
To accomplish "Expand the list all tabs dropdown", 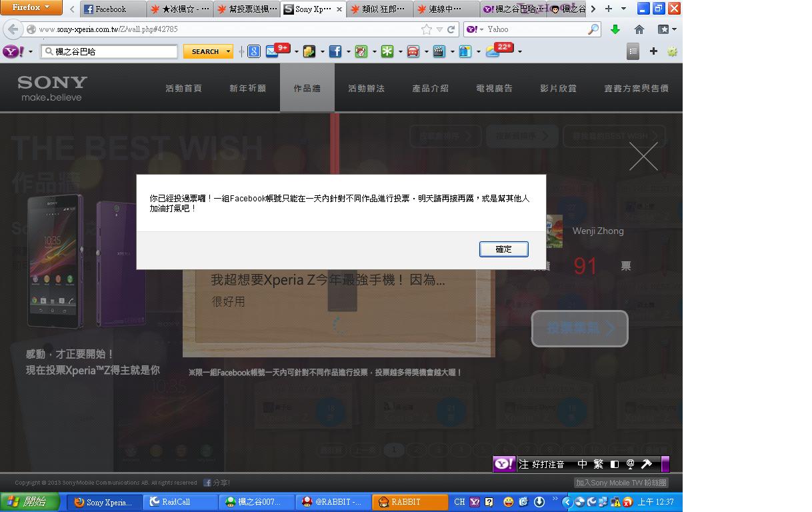I will pos(623,9).
